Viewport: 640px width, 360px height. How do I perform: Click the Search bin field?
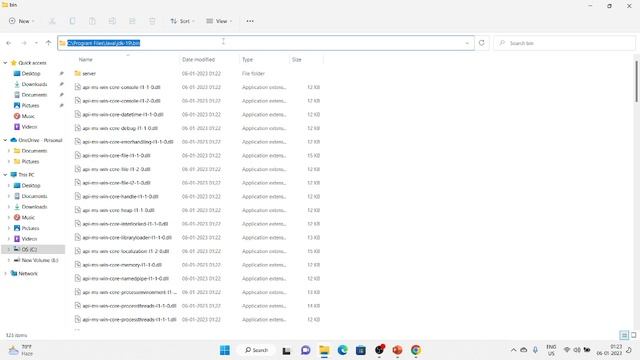pyautogui.click(x=564, y=43)
